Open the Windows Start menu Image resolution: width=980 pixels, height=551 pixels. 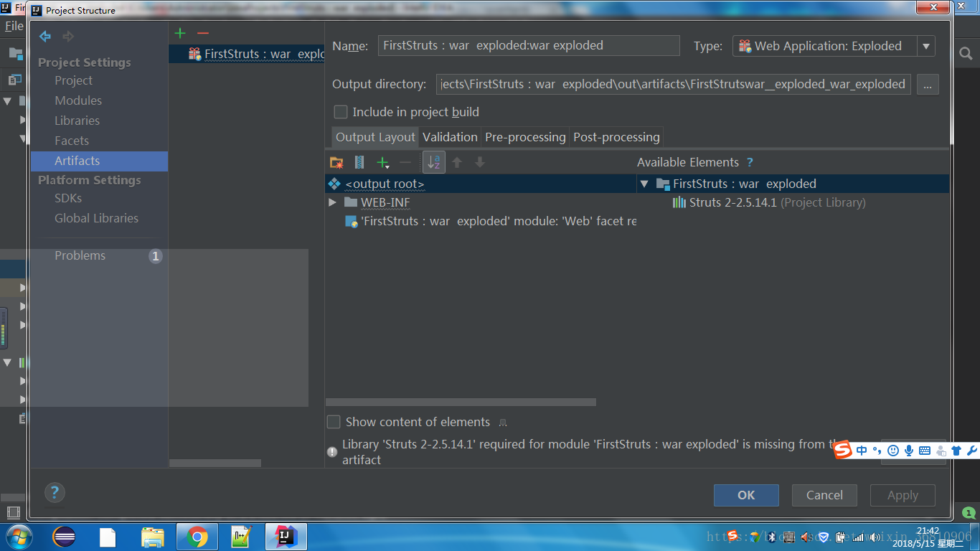click(19, 537)
